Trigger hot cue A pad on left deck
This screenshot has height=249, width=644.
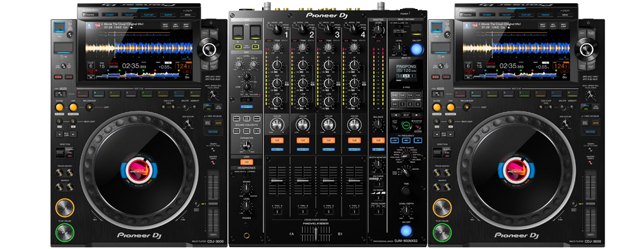click(82, 93)
